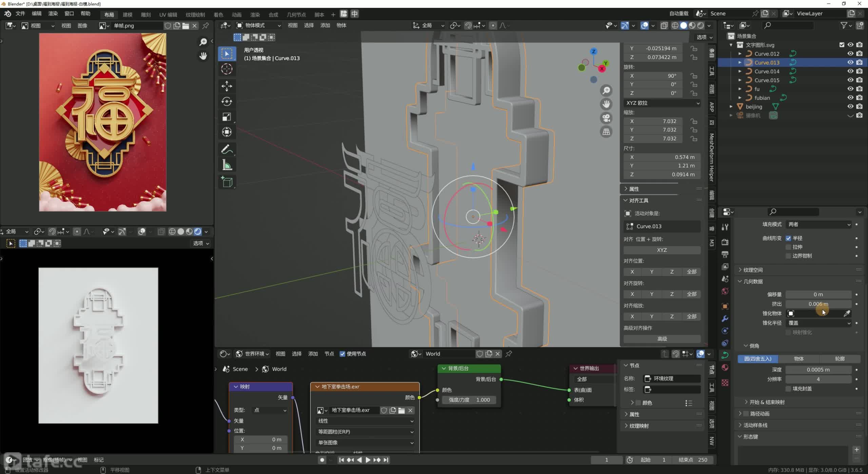Enable the 填充封盖 checkbox

coord(788,389)
